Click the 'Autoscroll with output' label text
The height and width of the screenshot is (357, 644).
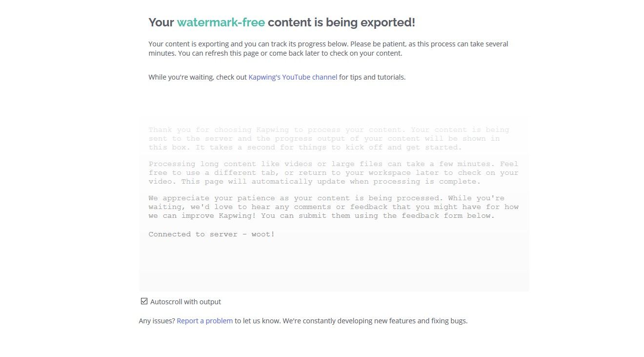[x=185, y=302]
